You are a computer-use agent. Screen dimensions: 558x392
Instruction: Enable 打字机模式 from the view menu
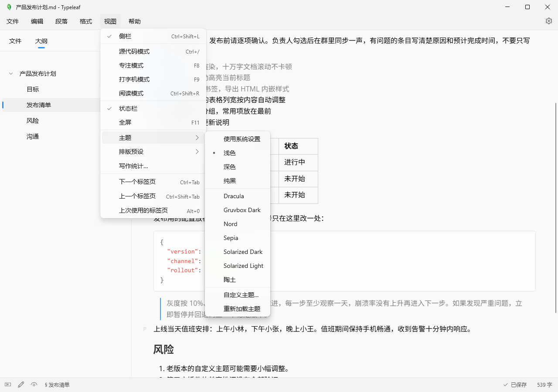(153, 79)
